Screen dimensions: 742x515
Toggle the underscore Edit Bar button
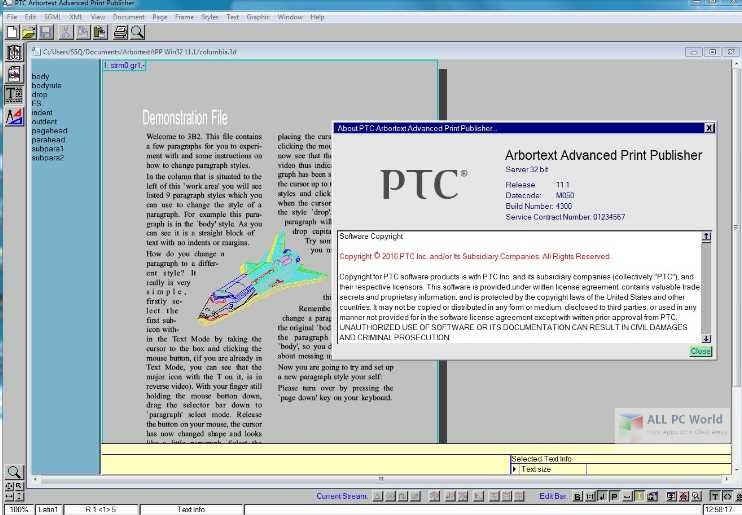click(627, 497)
